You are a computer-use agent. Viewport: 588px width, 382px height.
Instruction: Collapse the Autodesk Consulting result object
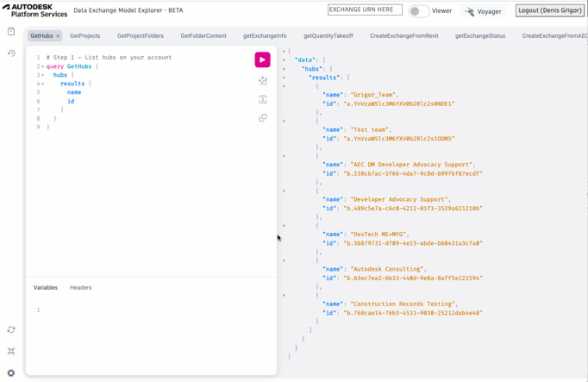click(x=284, y=260)
